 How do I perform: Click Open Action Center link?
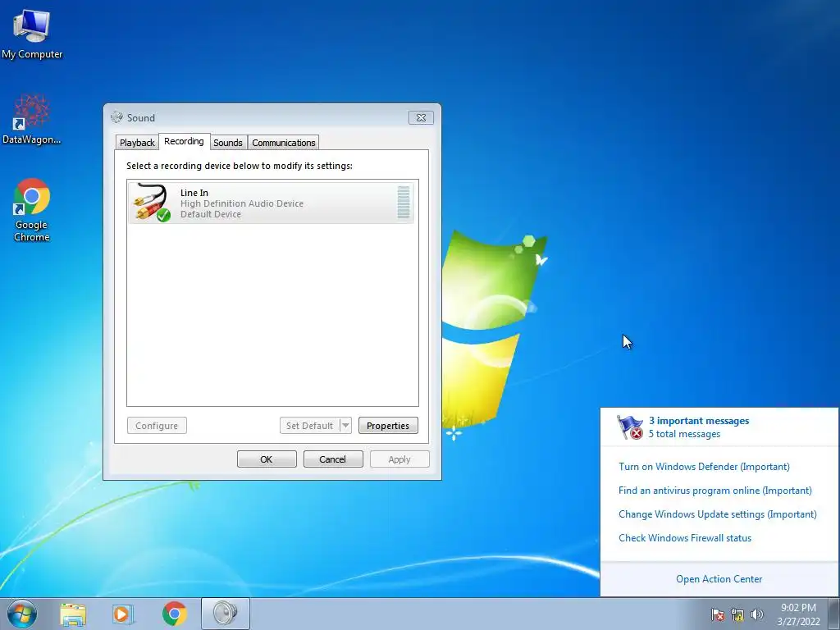click(719, 578)
